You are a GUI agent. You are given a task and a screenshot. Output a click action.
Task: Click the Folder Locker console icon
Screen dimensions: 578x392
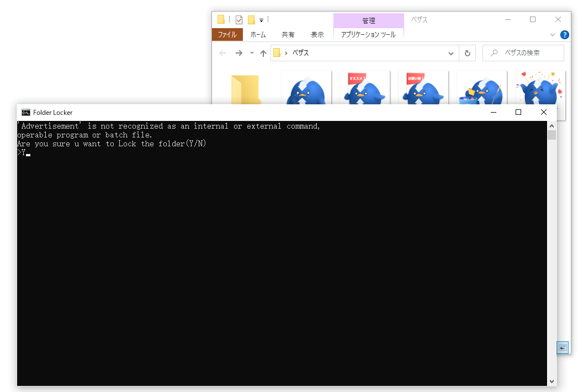tap(25, 112)
